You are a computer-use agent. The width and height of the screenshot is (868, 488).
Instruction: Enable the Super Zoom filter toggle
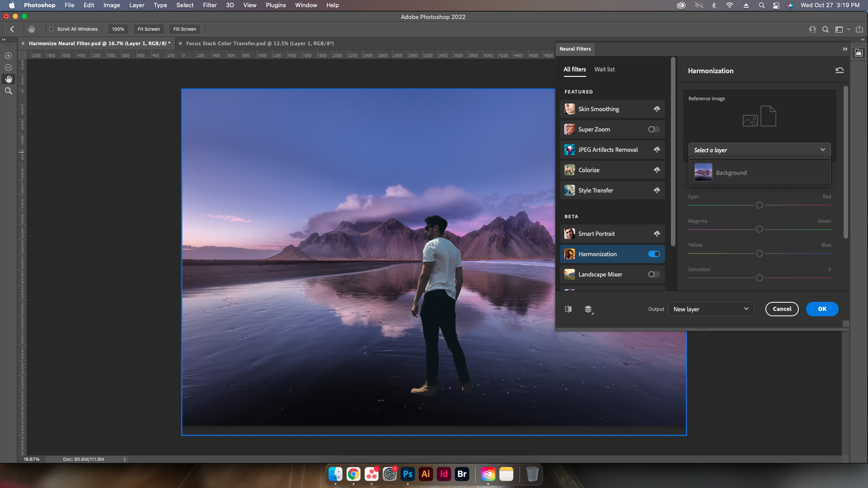click(x=654, y=129)
